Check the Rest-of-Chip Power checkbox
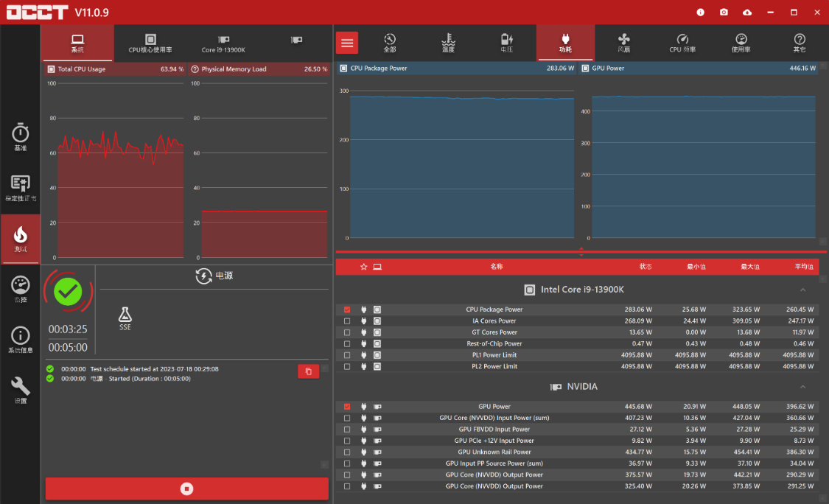 click(347, 344)
